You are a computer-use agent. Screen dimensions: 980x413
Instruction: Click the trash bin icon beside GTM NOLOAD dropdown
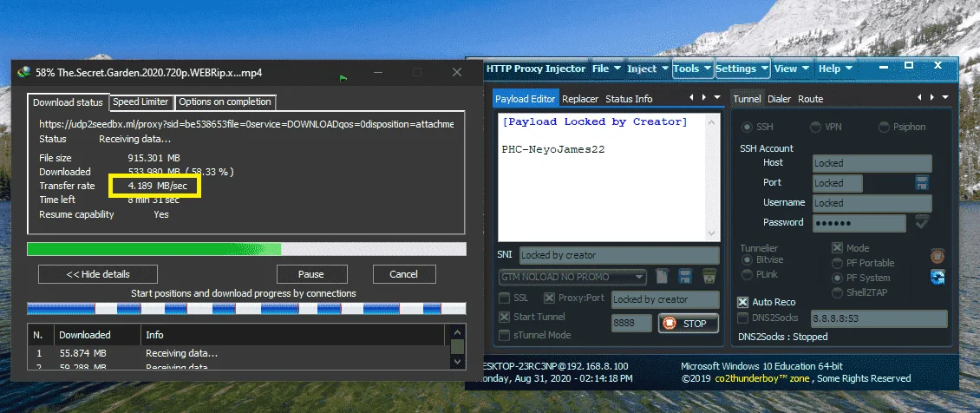[x=709, y=276]
